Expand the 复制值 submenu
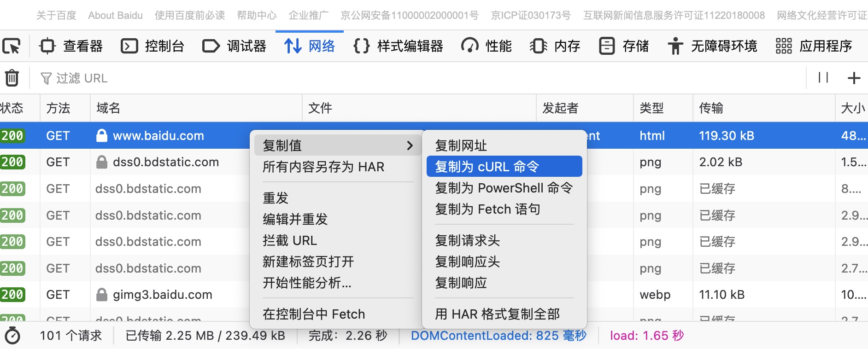 tap(337, 145)
